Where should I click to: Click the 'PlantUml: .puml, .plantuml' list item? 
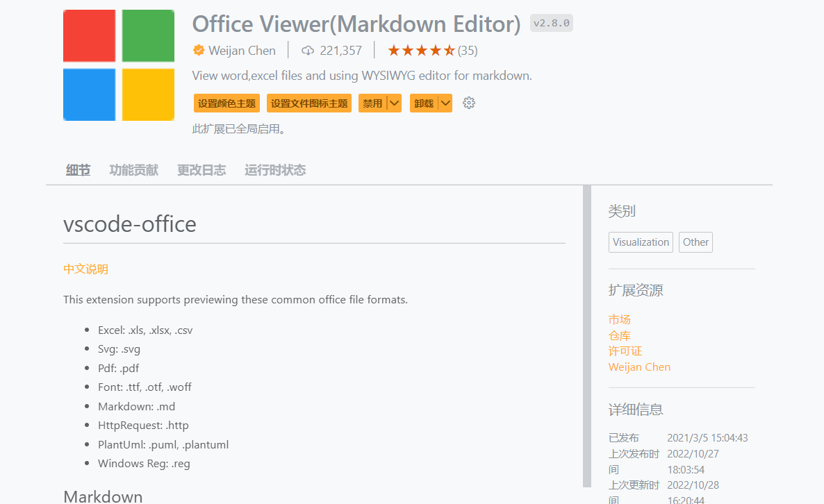[x=163, y=445]
